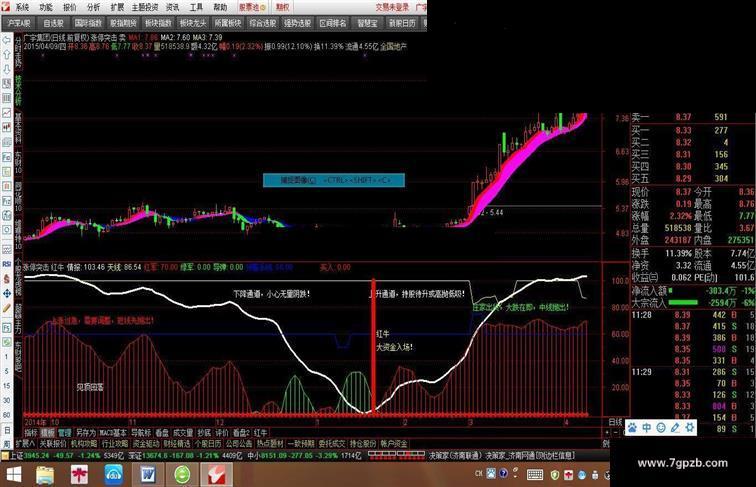The width and height of the screenshot is (756, 487).
Task: Open the 帮助 menu
Action: coord(220,7)
